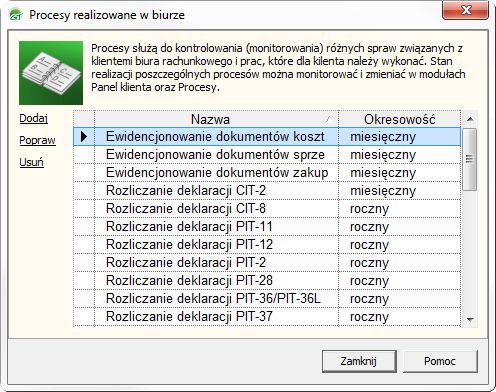Click the Popraw link

37,140
